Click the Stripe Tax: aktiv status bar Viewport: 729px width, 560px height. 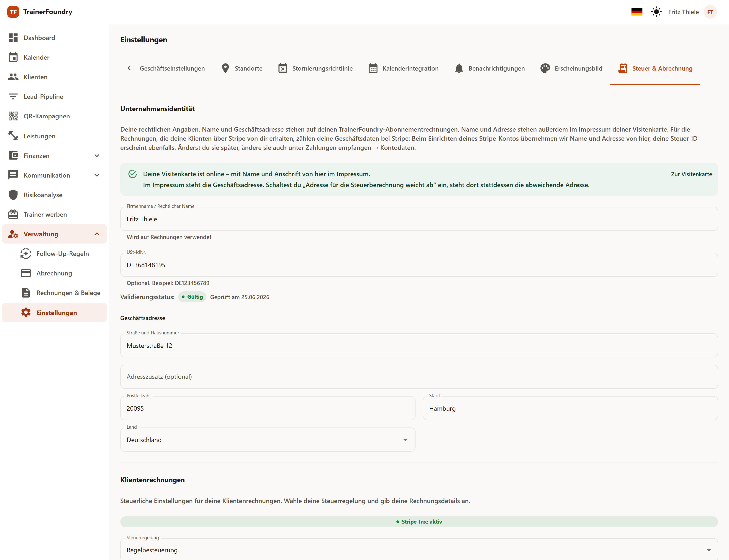(x=419, y=522)
